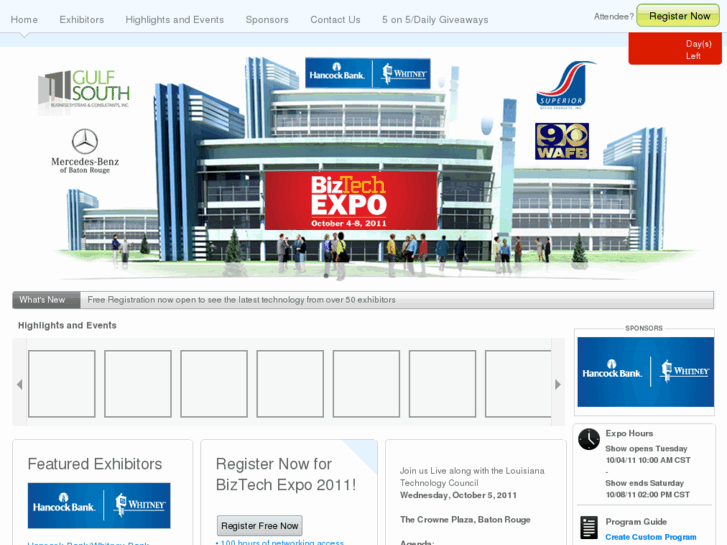Click 'The Crowne Plaza, Baton Rouge' text

pyautogui.click(x=465, y=519)
